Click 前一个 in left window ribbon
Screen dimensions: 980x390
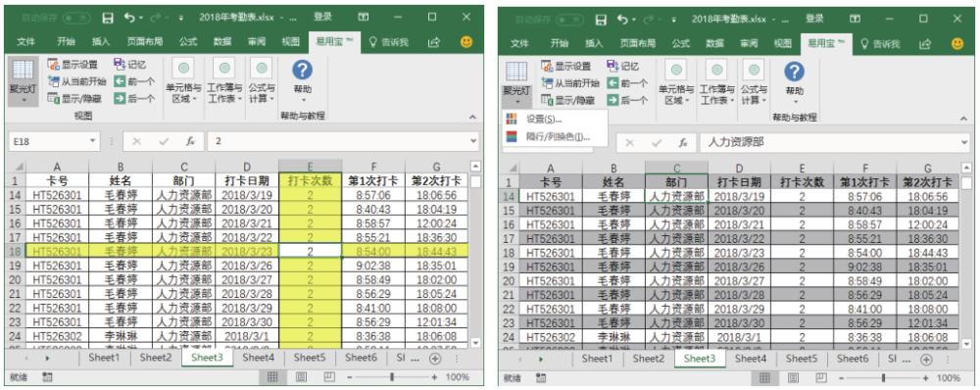point(134,81)
